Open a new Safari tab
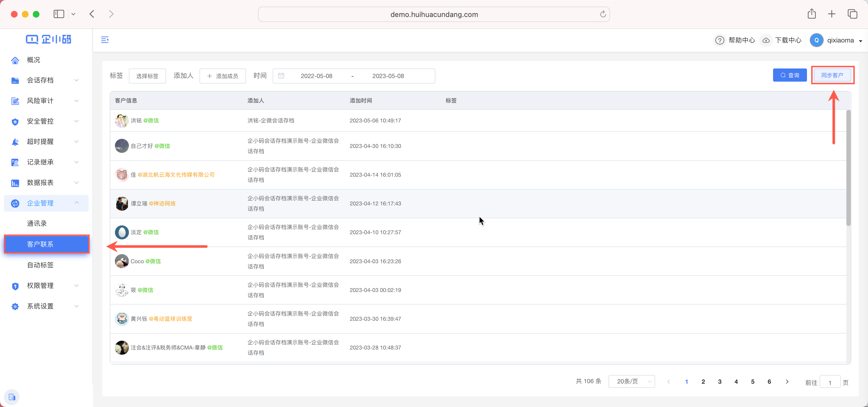This screenshot has width=868, height=407. tap(832, 14)
